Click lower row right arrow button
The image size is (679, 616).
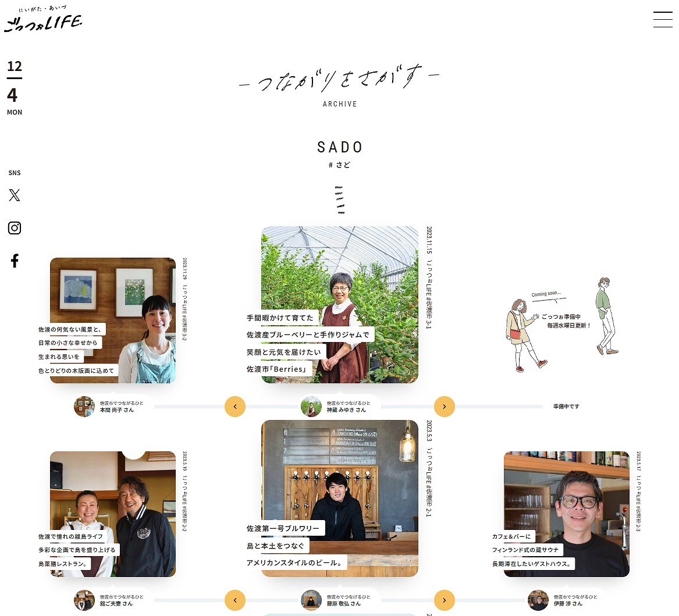pos(445,600)
